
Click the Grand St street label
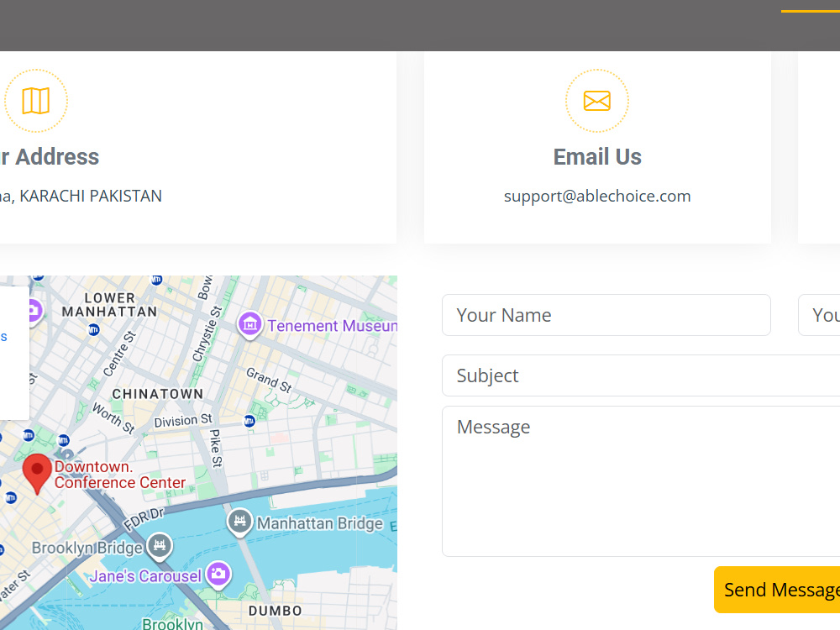pos(269,380)
